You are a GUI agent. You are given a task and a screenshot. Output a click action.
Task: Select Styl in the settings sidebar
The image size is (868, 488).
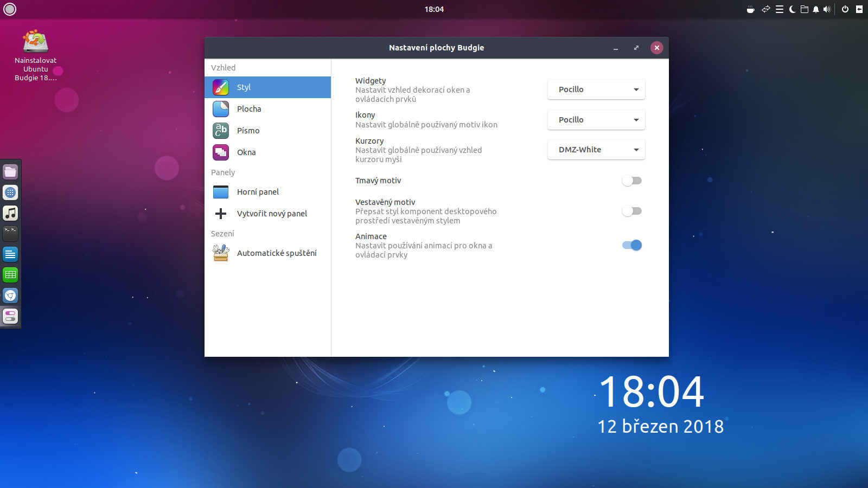click(267, 87)
